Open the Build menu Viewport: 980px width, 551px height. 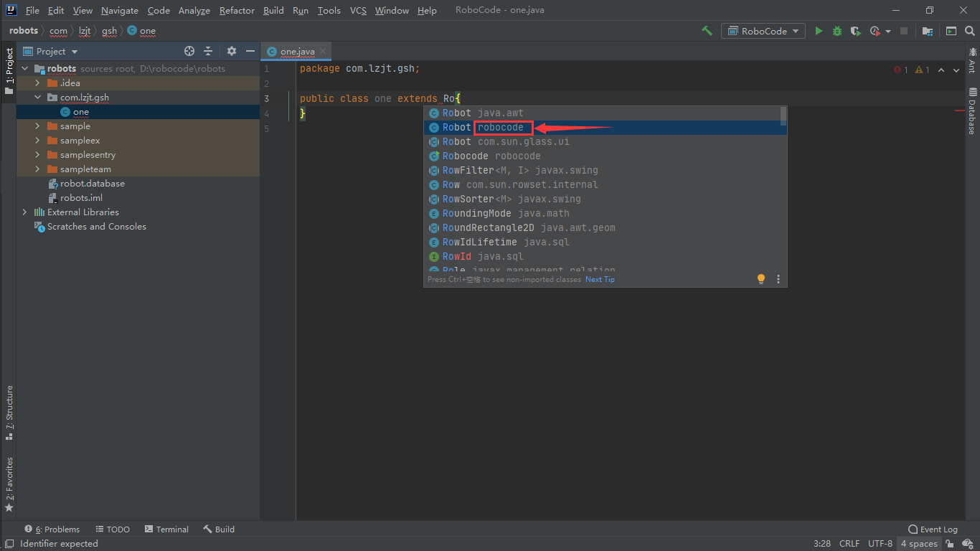pos(273,10)
